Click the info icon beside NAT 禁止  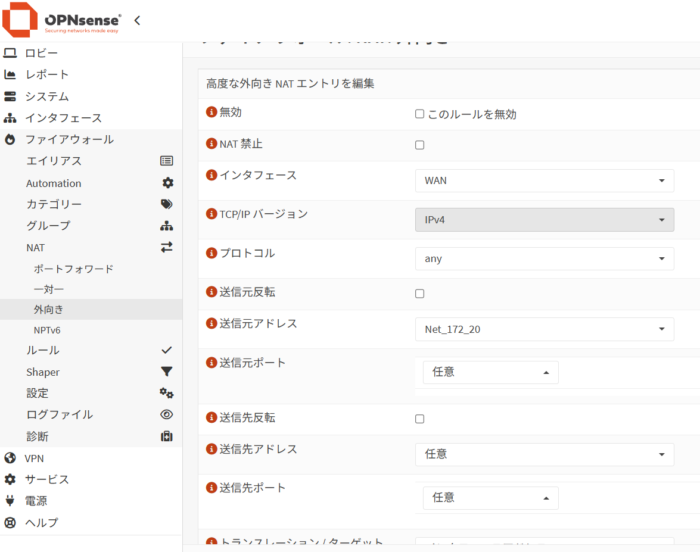[211, 145]
